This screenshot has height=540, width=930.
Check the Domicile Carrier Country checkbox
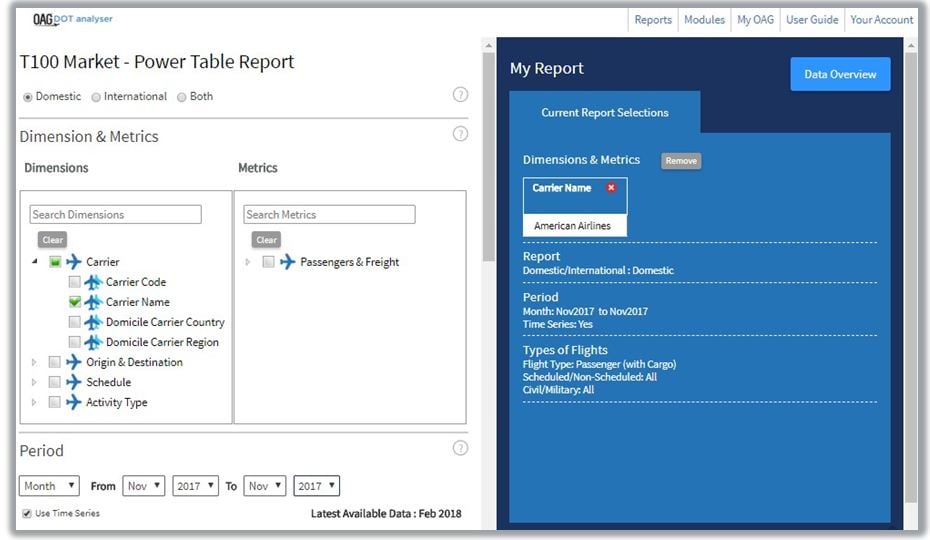pos(75,322)
